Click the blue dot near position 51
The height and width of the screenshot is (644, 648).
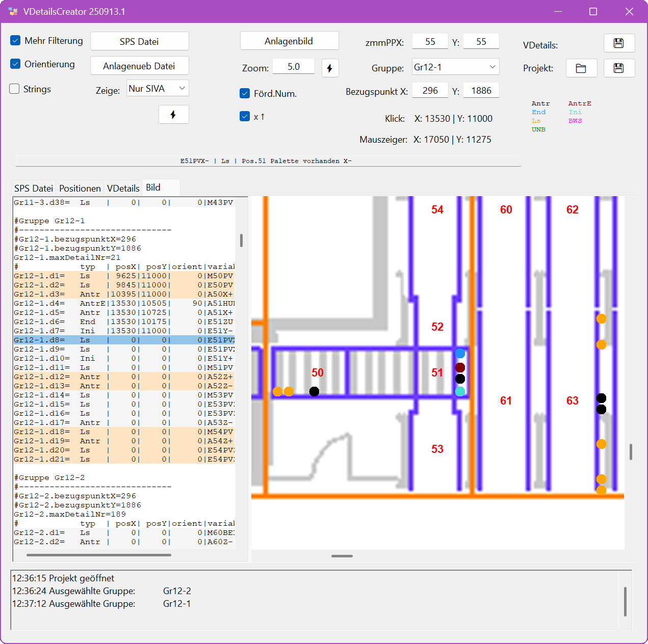(460, 354)
